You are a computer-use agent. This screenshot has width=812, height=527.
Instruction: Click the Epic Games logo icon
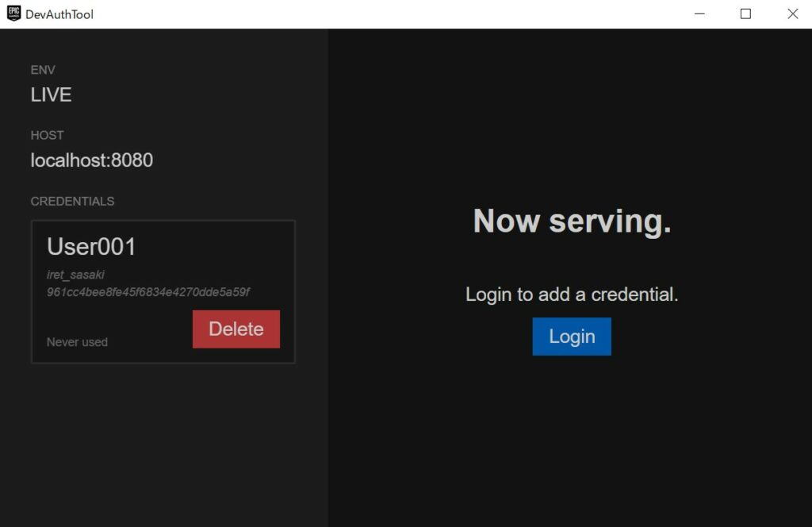[13, 13]
